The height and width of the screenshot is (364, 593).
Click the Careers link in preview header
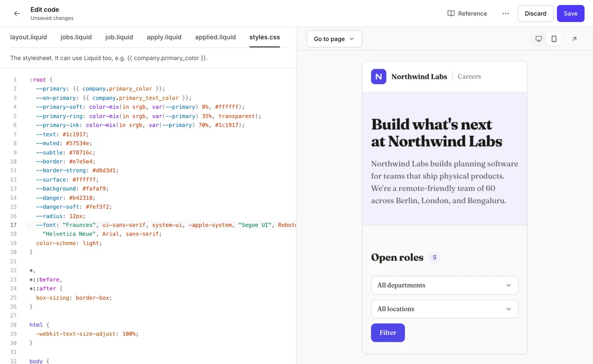coord(469,76)
